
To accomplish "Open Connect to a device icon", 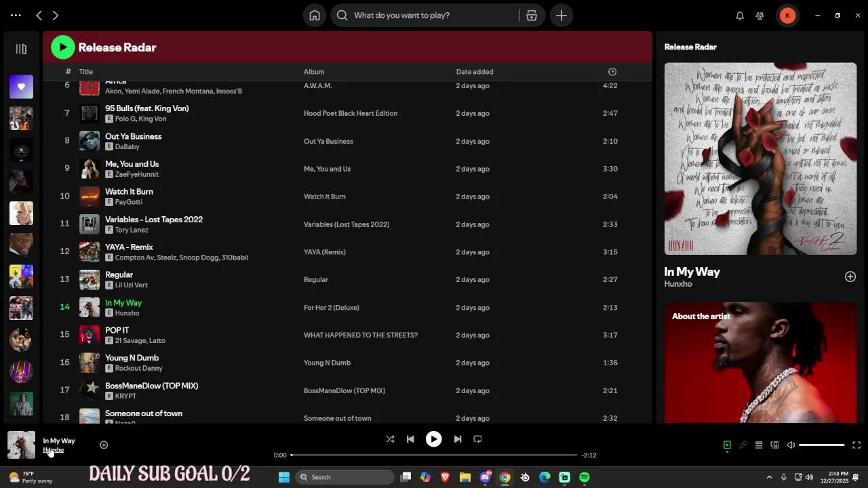I will click(x=774, y=445).
